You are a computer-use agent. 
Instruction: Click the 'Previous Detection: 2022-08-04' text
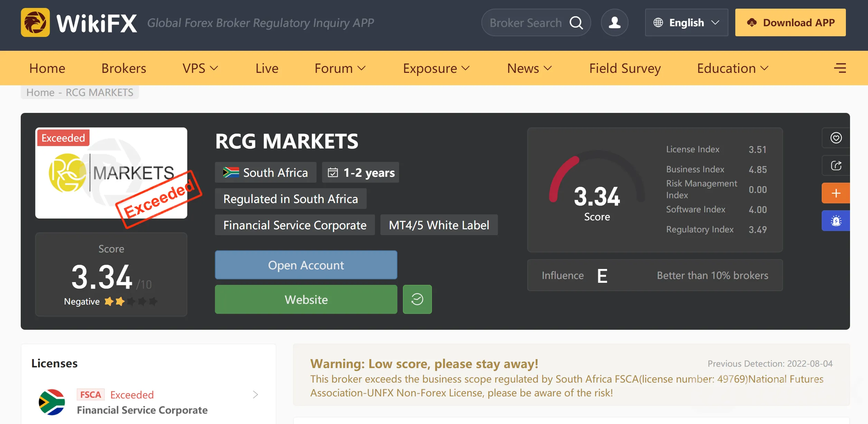coord(770,364)
